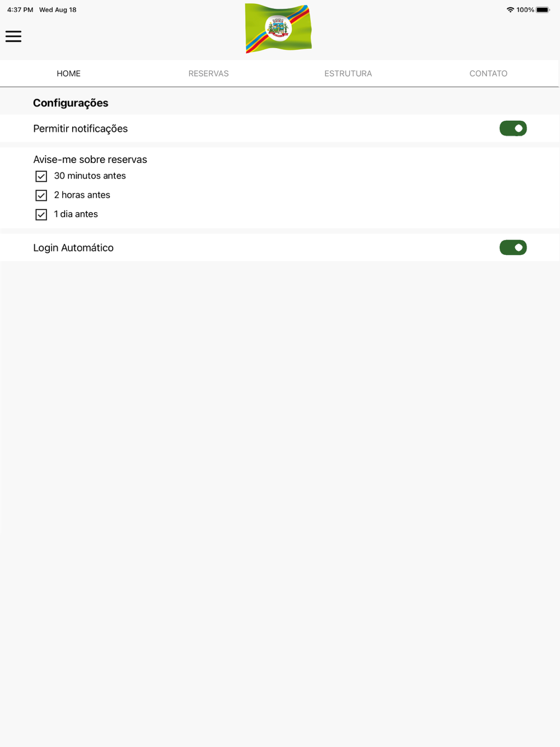Image resolution: width=560 pixels, height=747 pixels.
Task: Tap the Wi-Fi status icon
Action: [x=510, y=10]
